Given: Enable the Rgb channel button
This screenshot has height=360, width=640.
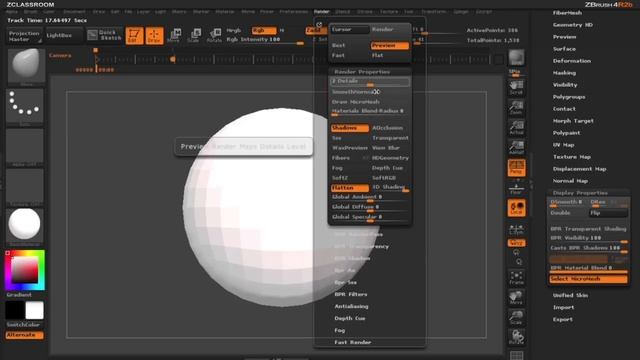Looking at the screenshot, I should click(264, 31).
